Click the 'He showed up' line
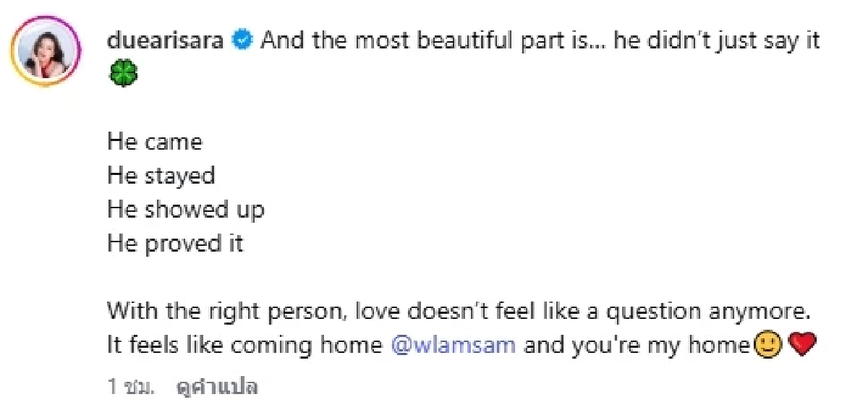Viewport: 868px width, 410px height. point(186,210)
